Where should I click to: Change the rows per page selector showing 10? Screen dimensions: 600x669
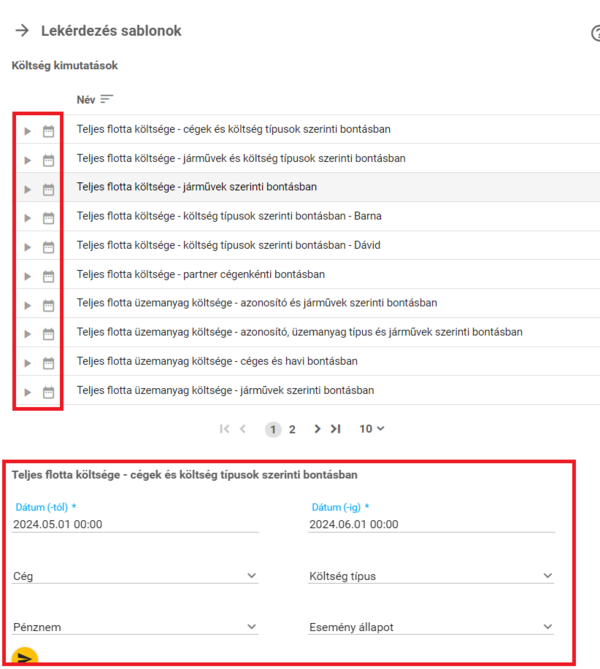click(x=372, y=429)
